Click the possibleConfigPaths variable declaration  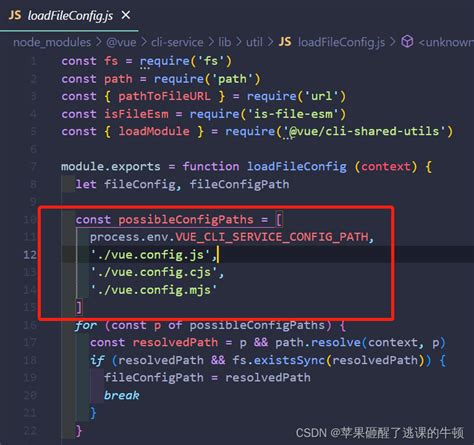coord(186,220)
